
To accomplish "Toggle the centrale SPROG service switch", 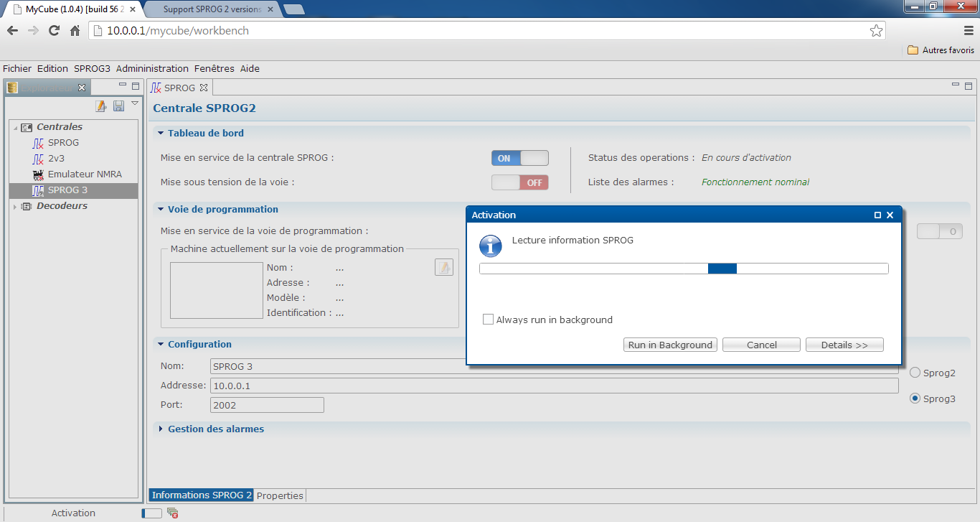I will [x=520, y=158].
